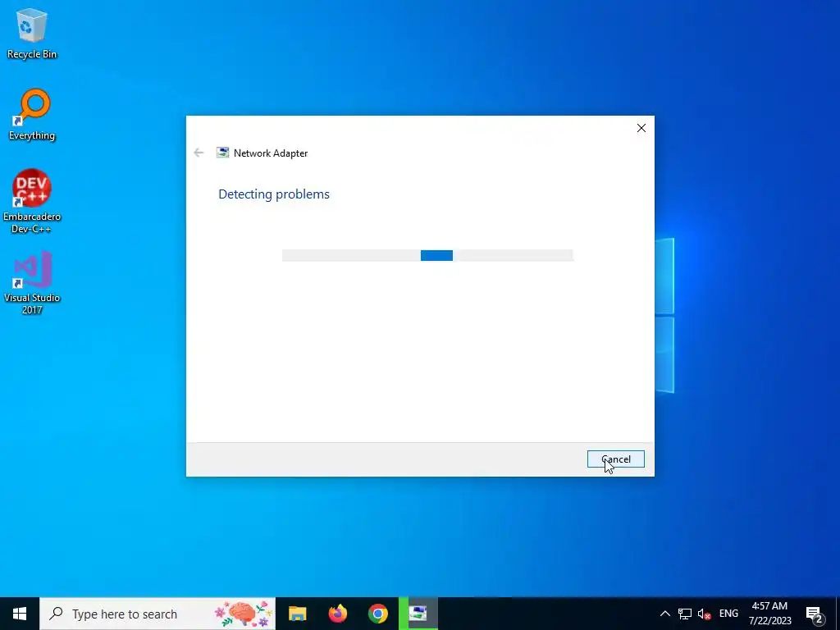Open the clock showing 4:57 AM

[769, 614]
